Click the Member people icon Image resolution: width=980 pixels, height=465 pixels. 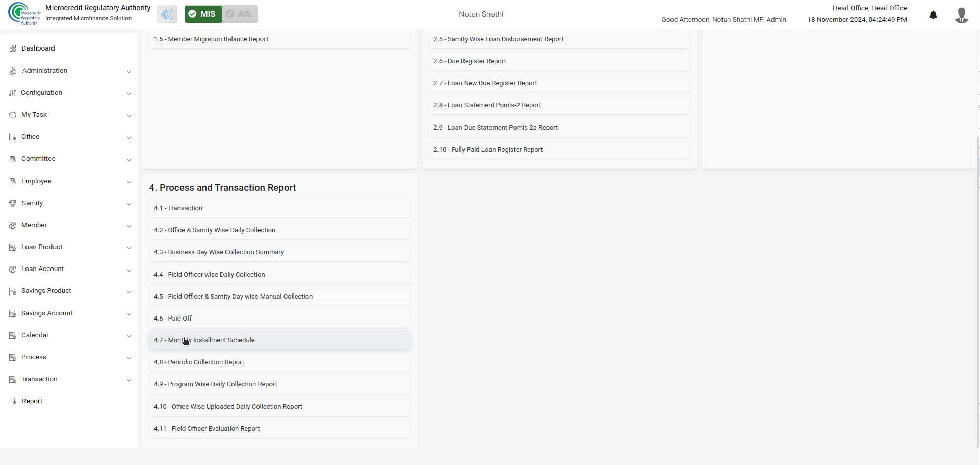tap(13, 225)
